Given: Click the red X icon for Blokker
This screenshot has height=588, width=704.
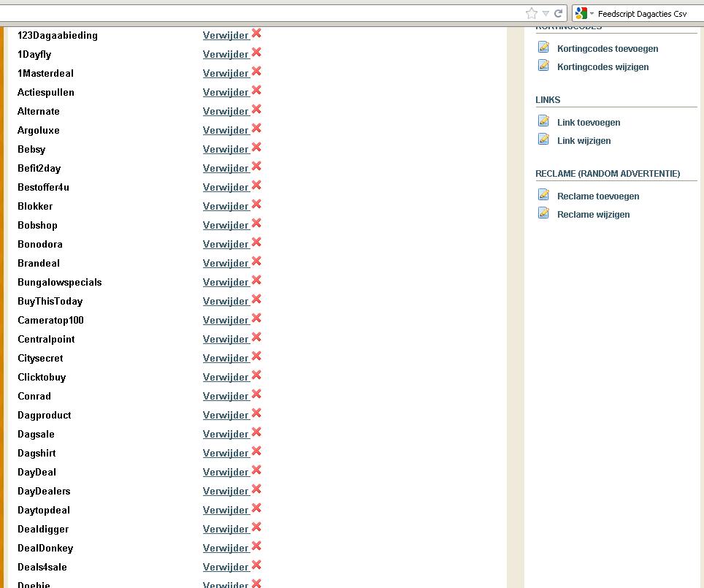Looking at the screenshot, I should (256, 204).
